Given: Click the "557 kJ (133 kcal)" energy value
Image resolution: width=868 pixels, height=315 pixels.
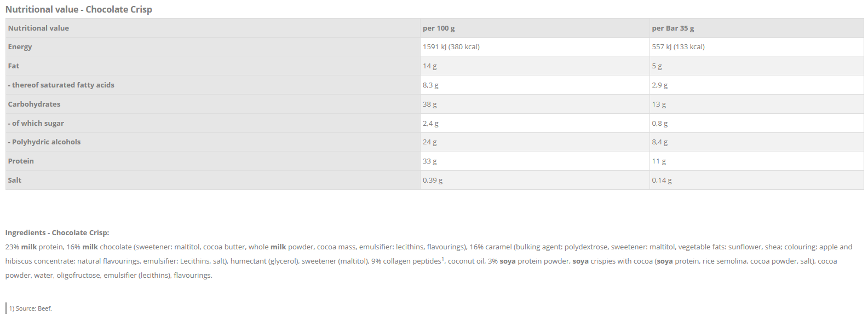Looking at the screenshot, I should point(678,47).
